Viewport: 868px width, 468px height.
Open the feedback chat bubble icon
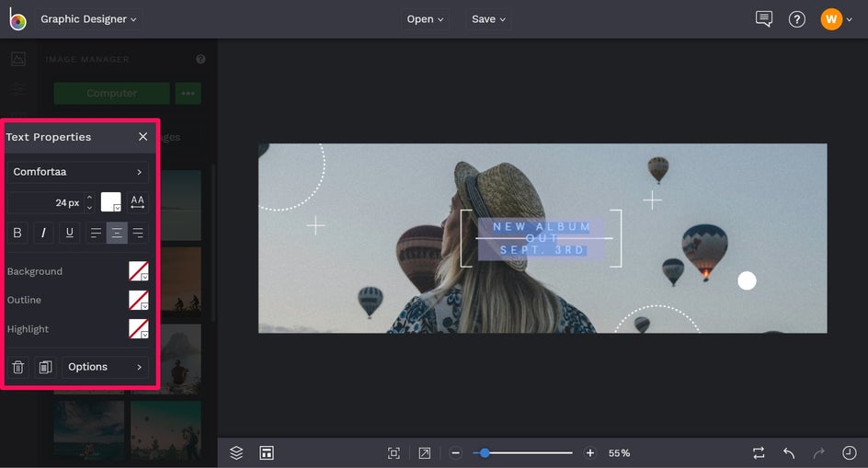click(x=763, y=19)
